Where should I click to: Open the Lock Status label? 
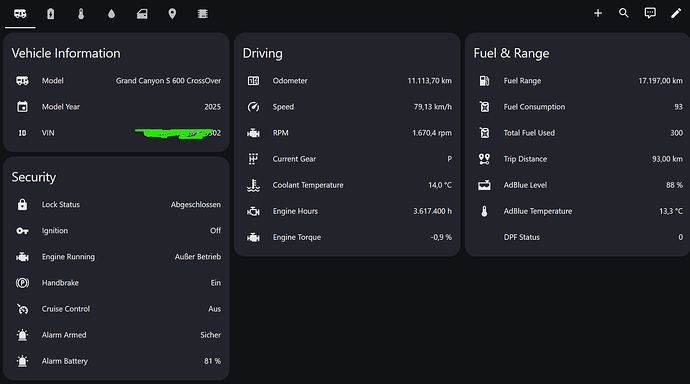[x=61, y=205]
